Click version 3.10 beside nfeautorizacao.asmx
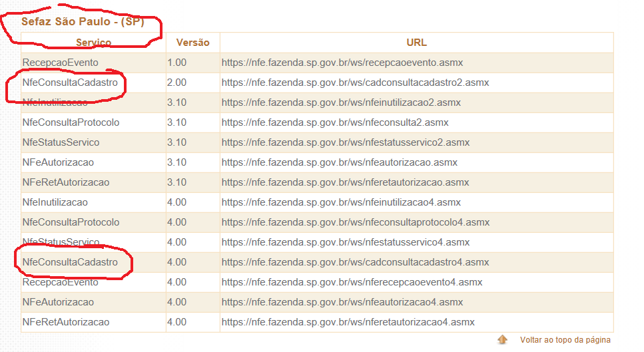 176,162
